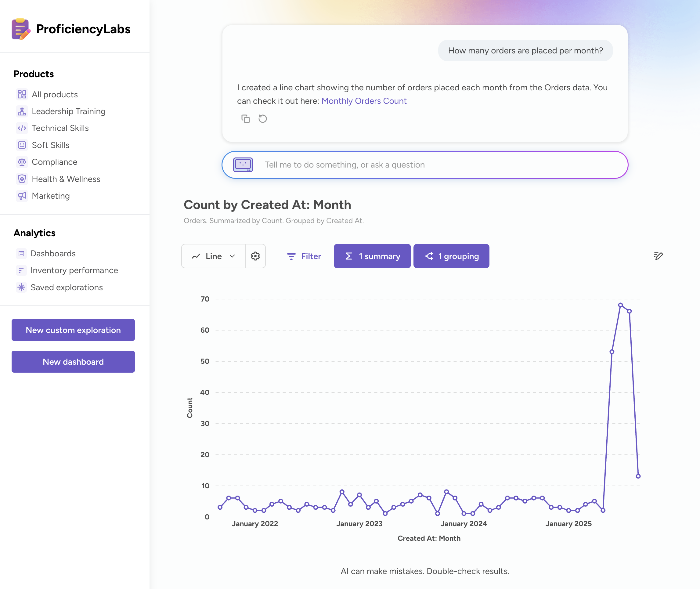Open the 1 grouping selector
Screen dimensions: 700x589
(x=451, y=256)
